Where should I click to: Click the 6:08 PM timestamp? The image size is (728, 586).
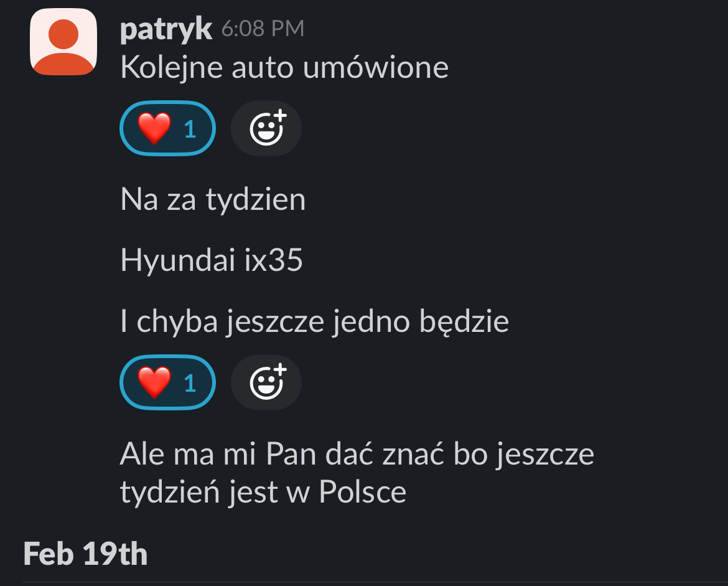click(x=263, y=29)
